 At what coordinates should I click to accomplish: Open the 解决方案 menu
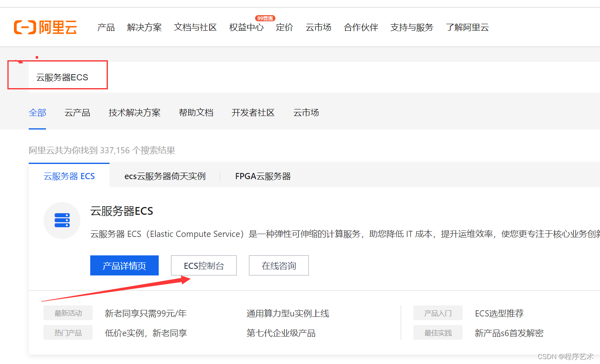(144, 27)
